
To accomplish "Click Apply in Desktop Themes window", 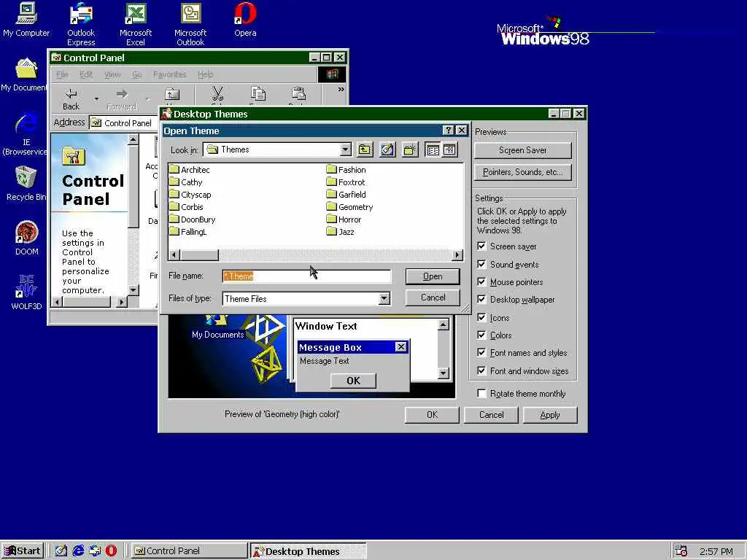I will coord(550,415).
